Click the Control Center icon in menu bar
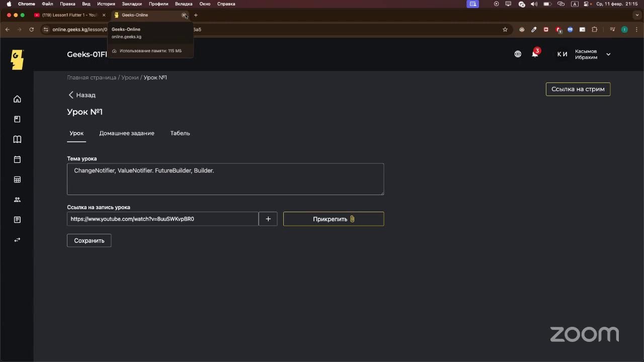Viewport: 644px width, 362px height. 587,4
